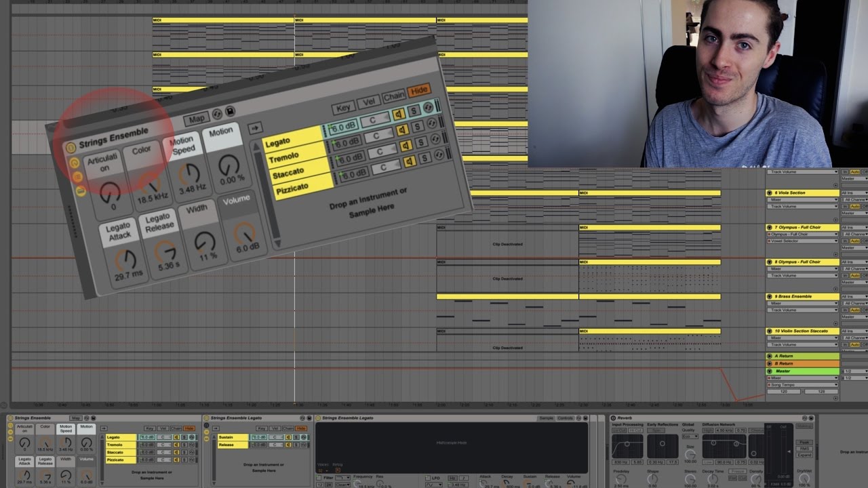Toggle chain list visibility icon in device view rack
Screen dimensions: 868x488
(10, 432)
